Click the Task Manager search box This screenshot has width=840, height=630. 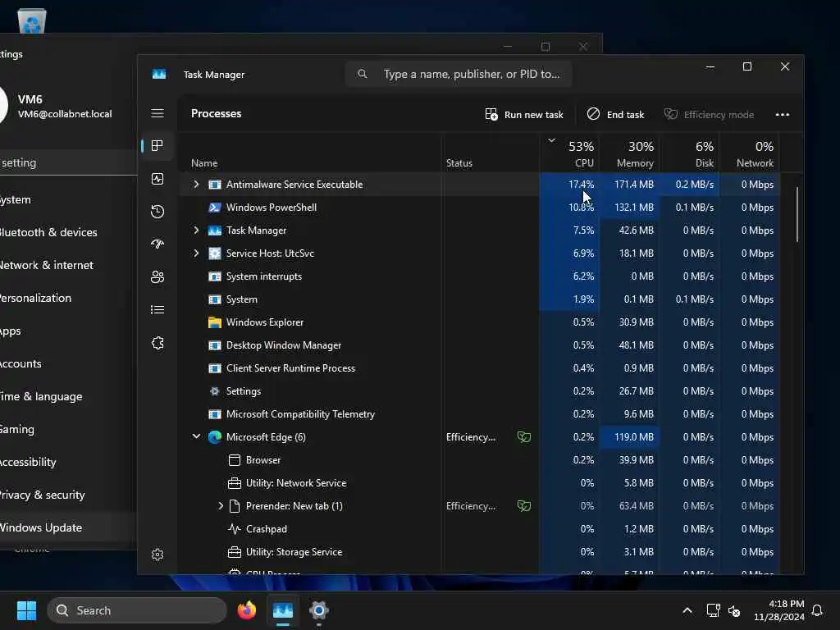[459, 74]
